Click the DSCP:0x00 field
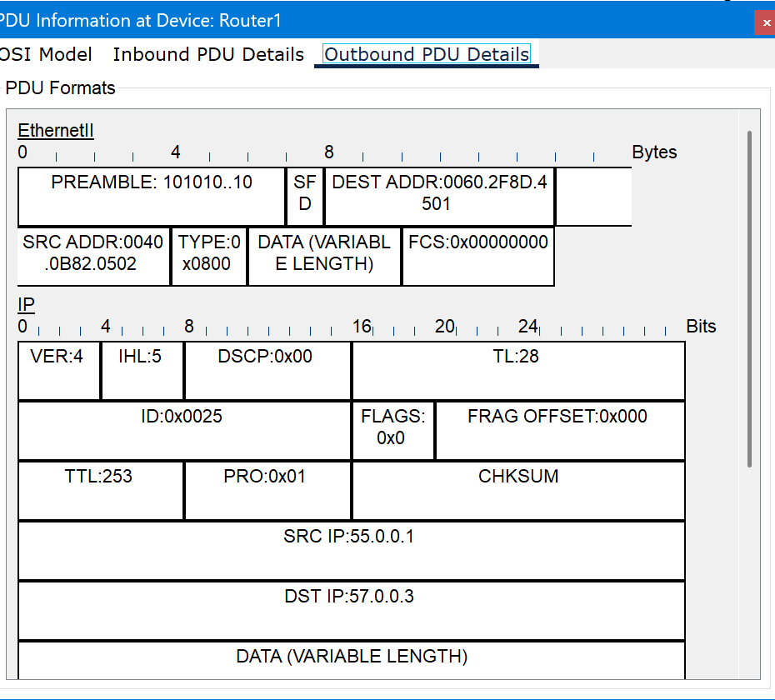Screen dimensions: 775x700 (267, 370)
